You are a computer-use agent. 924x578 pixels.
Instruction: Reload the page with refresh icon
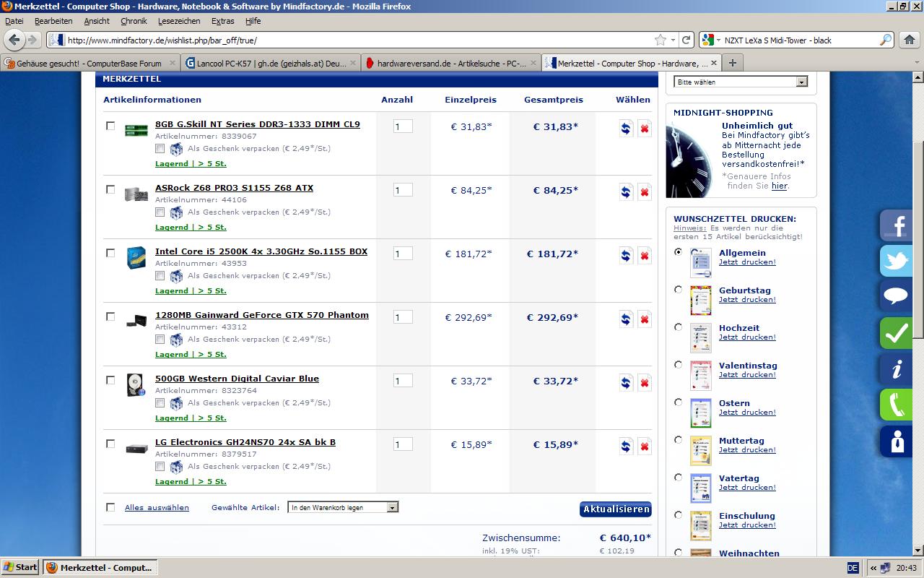[x=687, y=40]
